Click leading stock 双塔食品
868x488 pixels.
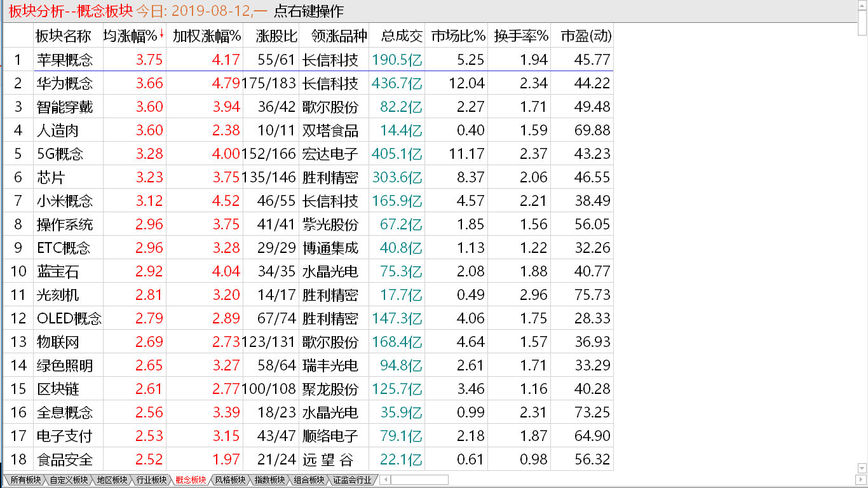coord(330,130)
